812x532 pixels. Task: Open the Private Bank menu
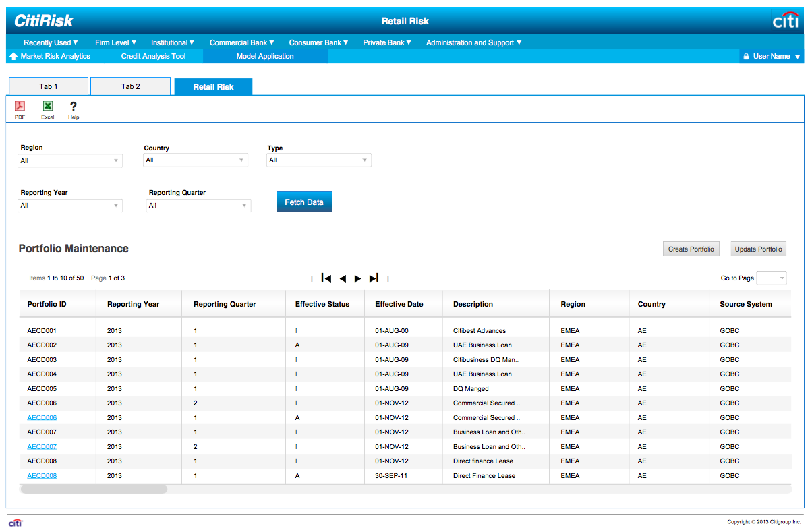387,42
